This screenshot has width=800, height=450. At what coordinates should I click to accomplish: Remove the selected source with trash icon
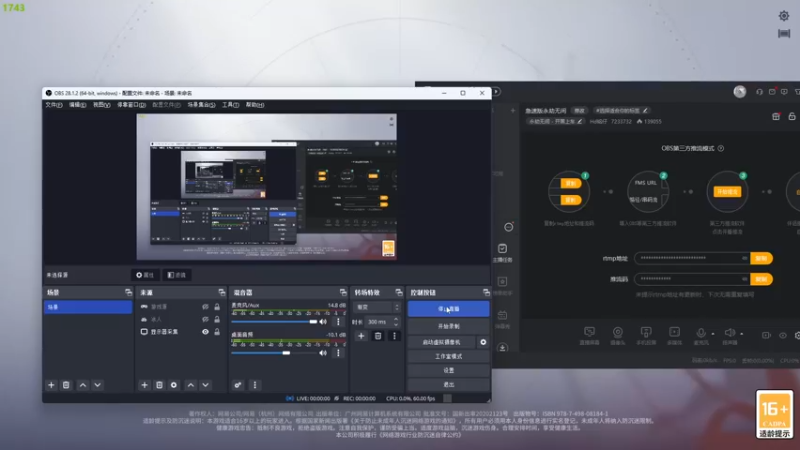pyautogui.click(x=159, y=385)
